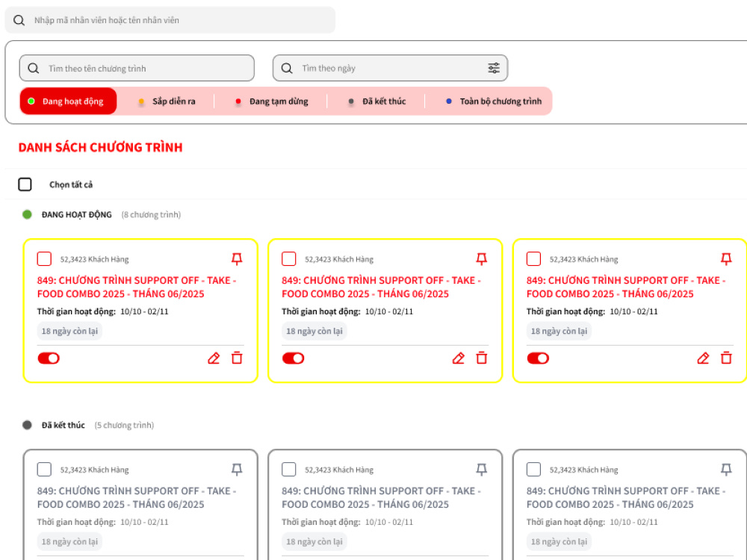Click '18 ngày còn lại' on first ended card
This screenshot has width=747, height=560.
click(69, 541)
